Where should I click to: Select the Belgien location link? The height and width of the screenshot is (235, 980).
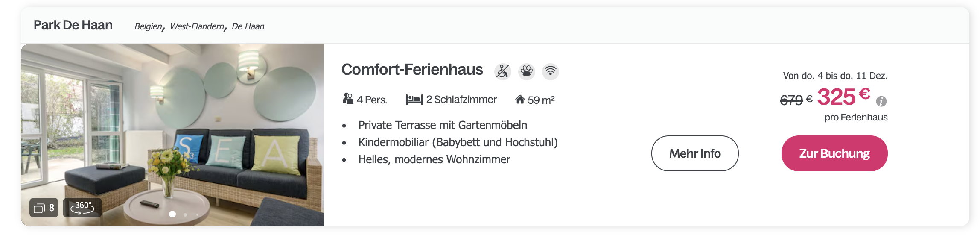click(149, 26)
